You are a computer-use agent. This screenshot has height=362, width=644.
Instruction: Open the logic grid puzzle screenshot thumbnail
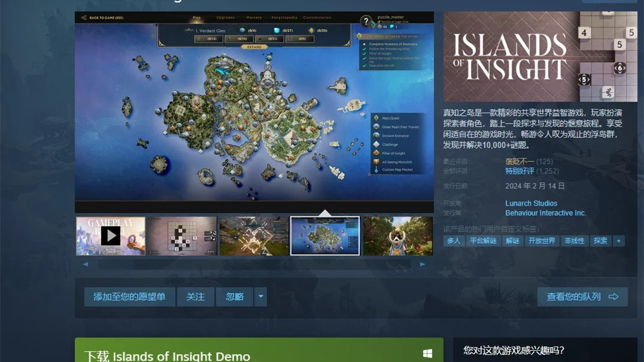182,236
